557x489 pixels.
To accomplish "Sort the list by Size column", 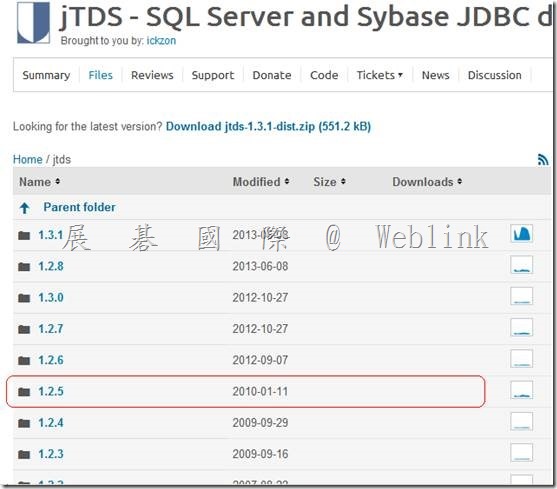I will point(329,182).
